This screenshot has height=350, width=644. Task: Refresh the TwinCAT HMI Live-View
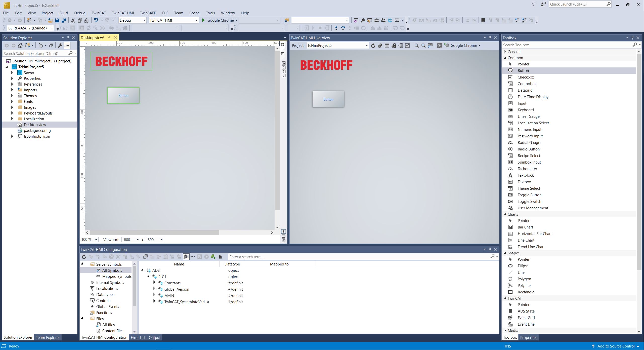(x=373, y=46)
